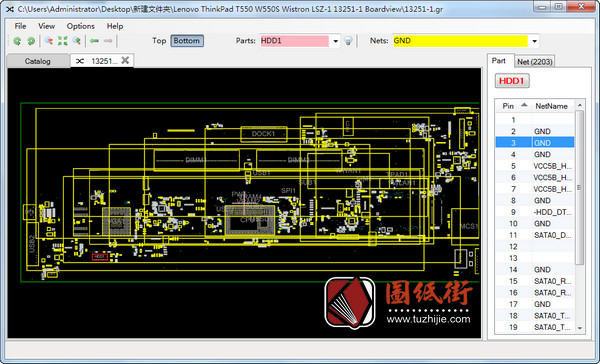Open the Options menu
The image size is (600, 364).
(x=80, y=26)
